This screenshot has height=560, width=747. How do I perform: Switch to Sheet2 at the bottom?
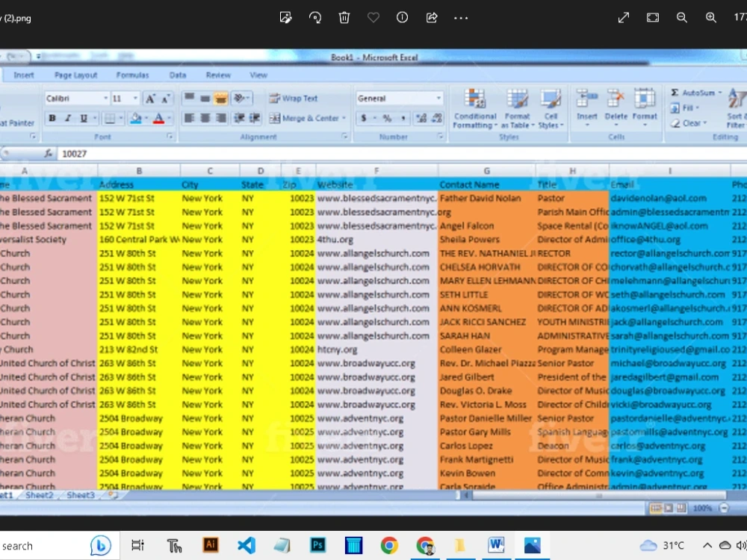38,494
